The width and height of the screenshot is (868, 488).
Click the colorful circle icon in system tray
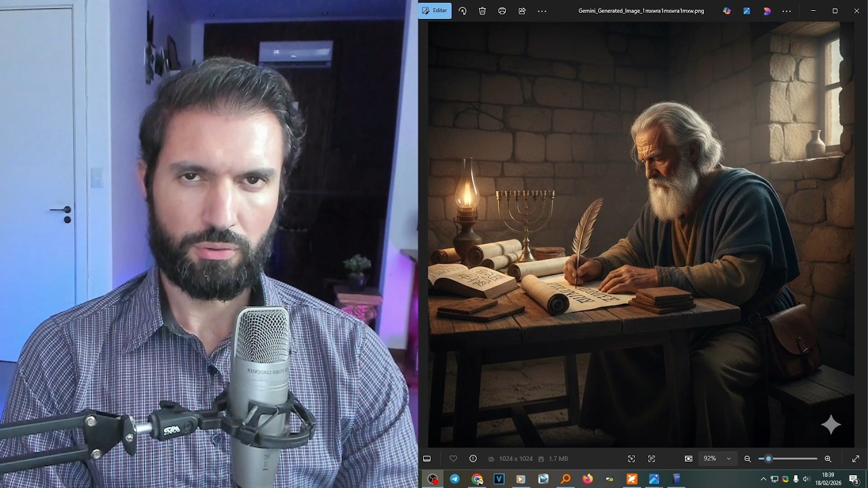click(785, 479)
